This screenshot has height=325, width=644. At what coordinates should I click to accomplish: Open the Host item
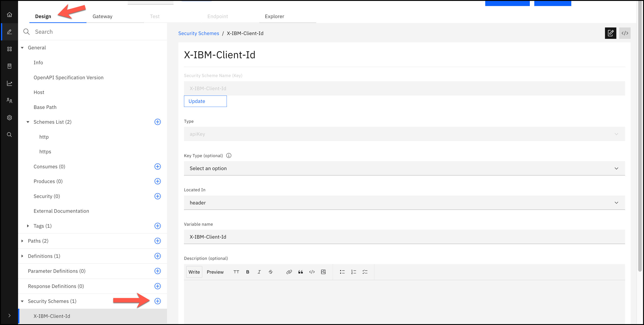click(x=39, y=92)
